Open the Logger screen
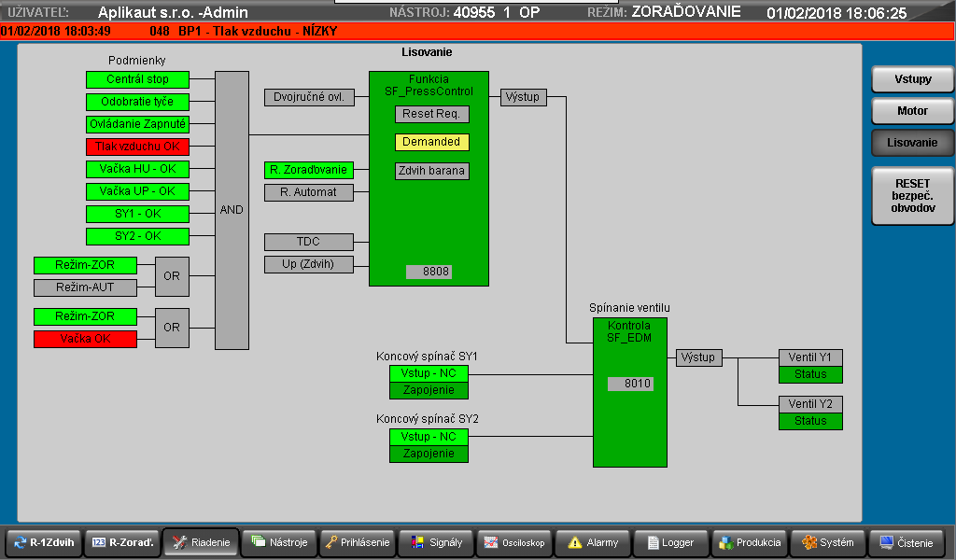This screenshot has height=560, width=956. point(671,542)
